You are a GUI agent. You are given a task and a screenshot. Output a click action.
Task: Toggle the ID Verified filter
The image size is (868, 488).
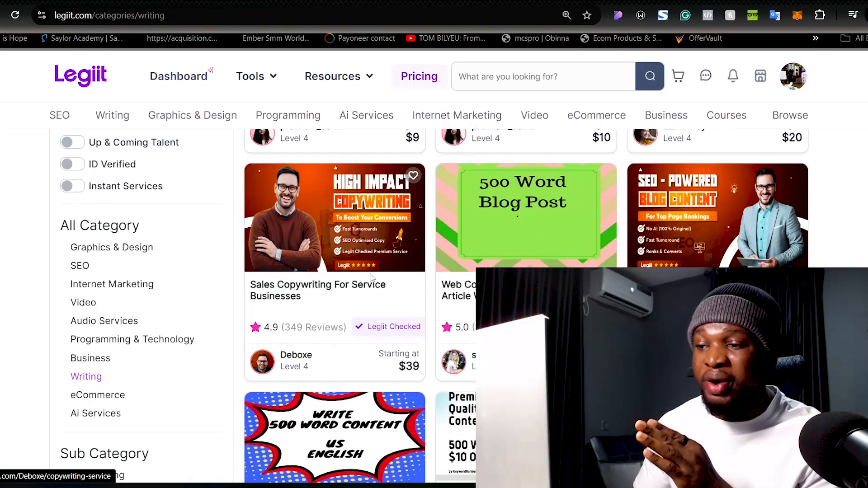72,164
